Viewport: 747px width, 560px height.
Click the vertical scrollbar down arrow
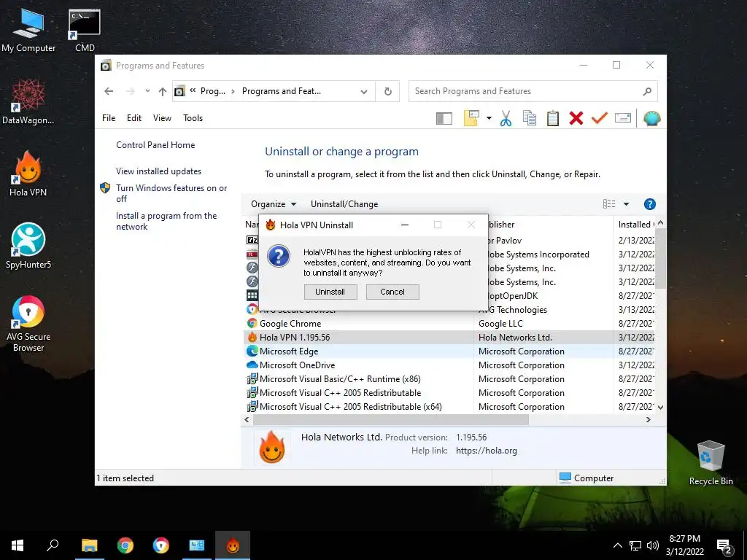[660, 407]
